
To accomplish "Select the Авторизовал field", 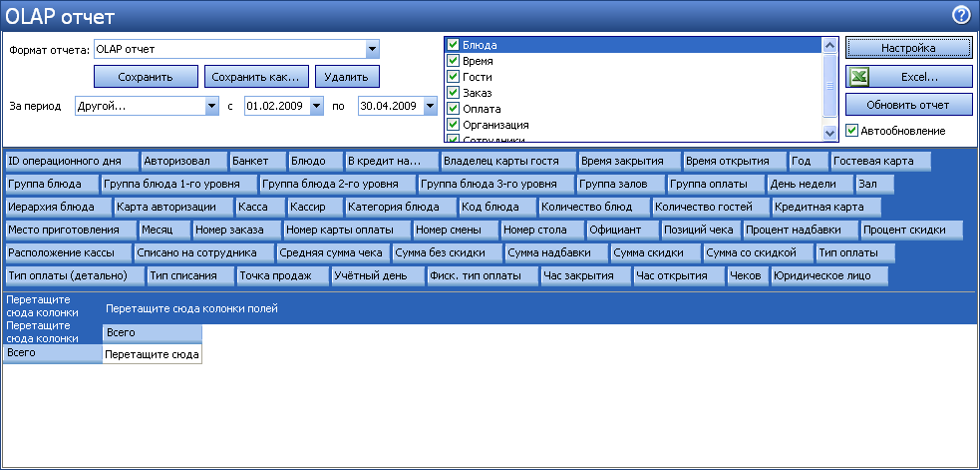I will 183,161.
